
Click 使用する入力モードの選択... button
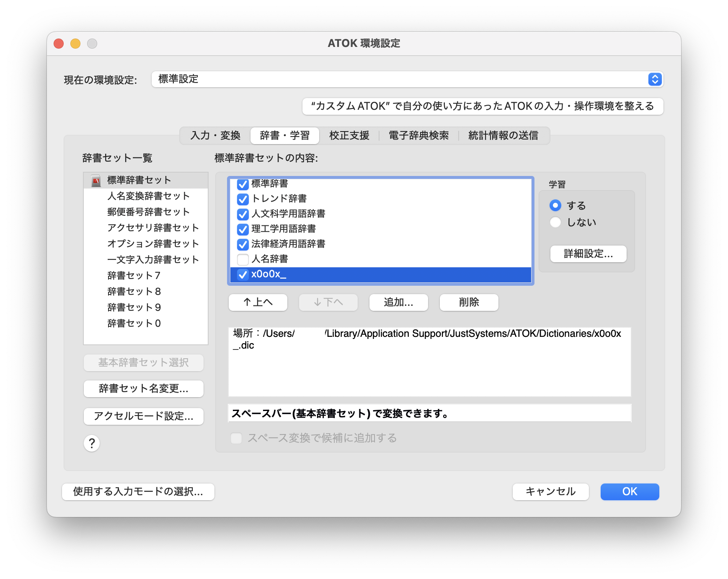[138, 491]
